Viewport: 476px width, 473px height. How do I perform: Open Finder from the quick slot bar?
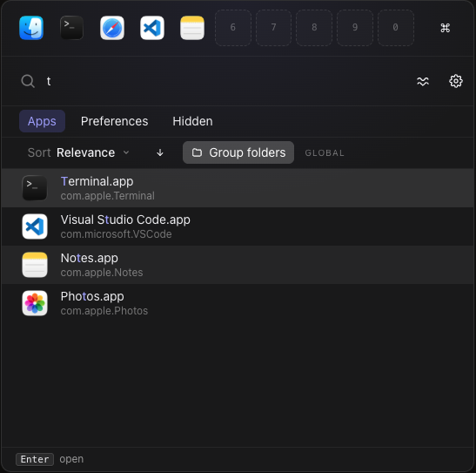(31, 28)
